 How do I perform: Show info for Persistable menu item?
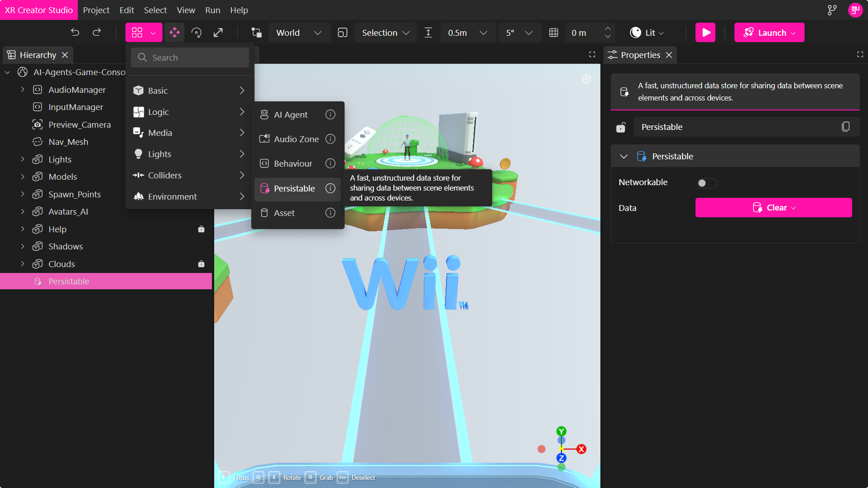pos(331,188)
